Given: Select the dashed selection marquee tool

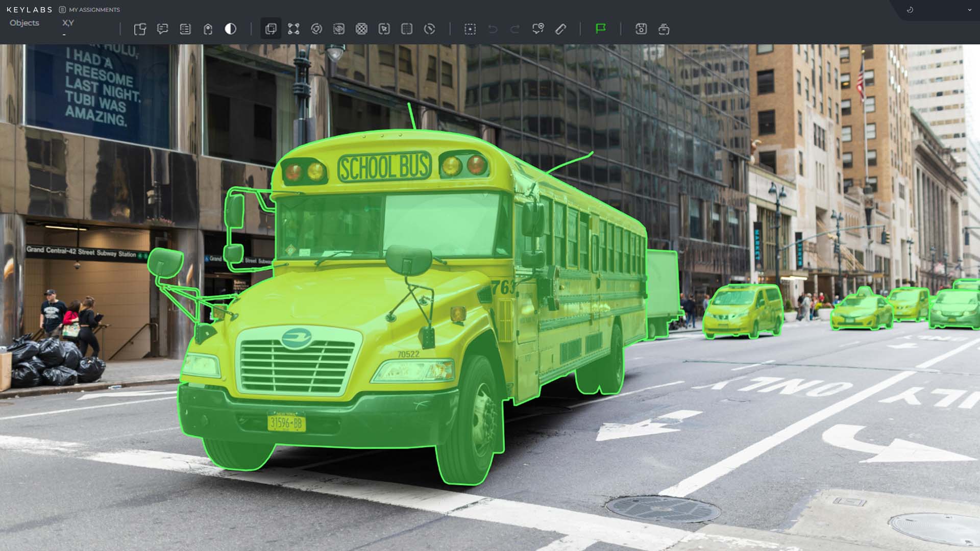Looking at the screenshot, I should [x=470, y=29].
